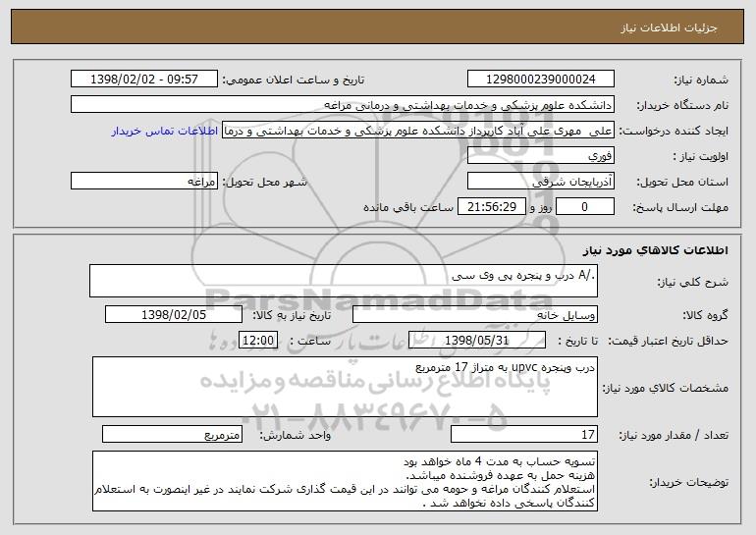
Task: Click general description box درب و پنجره پی وی سی
Action: click(x=344, y=281)
